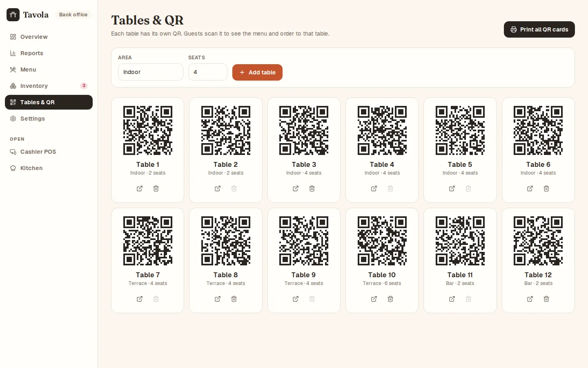
Task: Click the Table 3 QR code
Action: (304, 130)
